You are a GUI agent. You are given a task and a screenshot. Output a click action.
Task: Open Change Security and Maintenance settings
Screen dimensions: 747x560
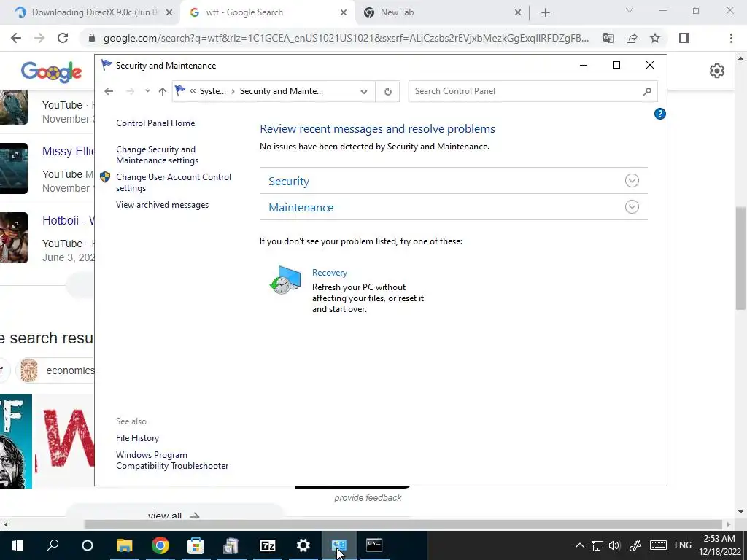coord(158,155)
